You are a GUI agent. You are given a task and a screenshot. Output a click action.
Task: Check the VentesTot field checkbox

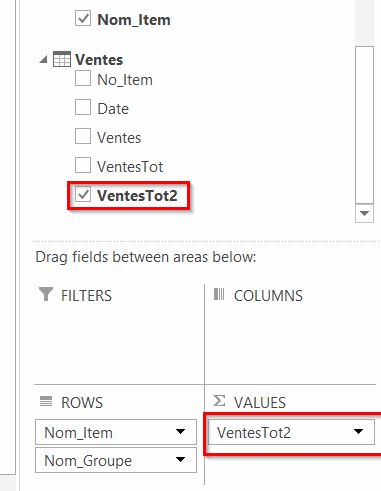[83, 165]
